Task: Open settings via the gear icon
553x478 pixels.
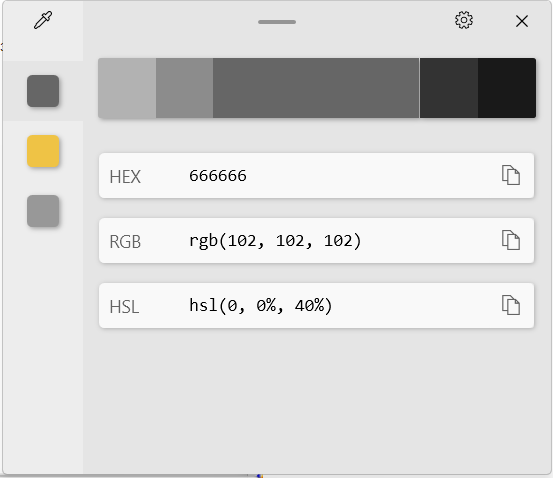Action: tap(463, 20)
